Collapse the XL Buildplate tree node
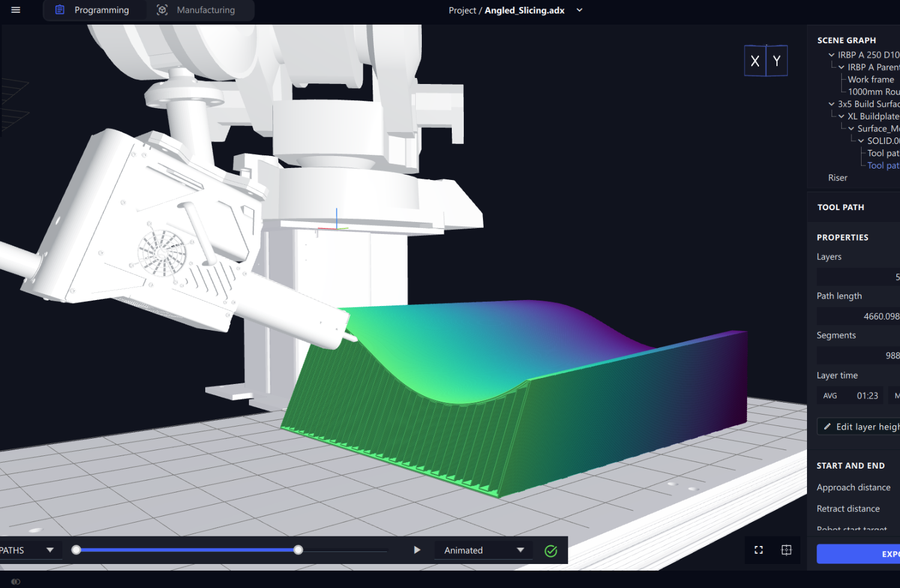 (841, 116)
